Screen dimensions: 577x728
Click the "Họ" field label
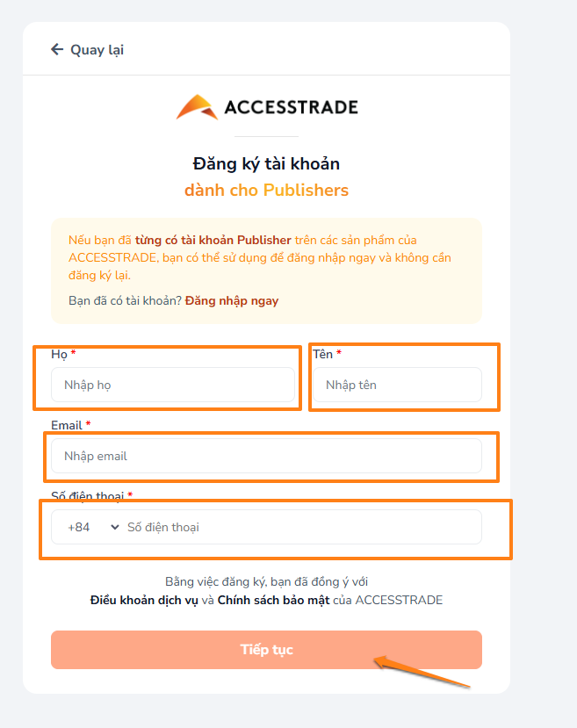[x=59, y=355]
